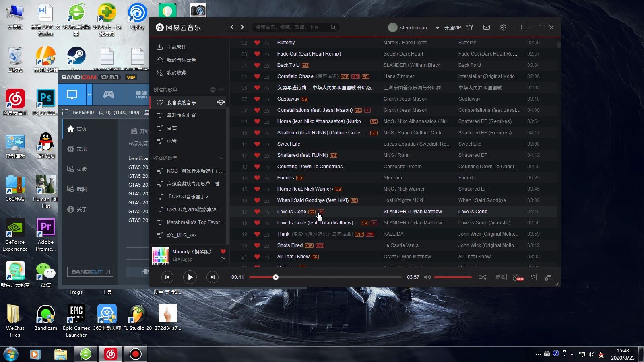Open the skin theme shirt icon

pyautogui.click(x=470, y=27)
